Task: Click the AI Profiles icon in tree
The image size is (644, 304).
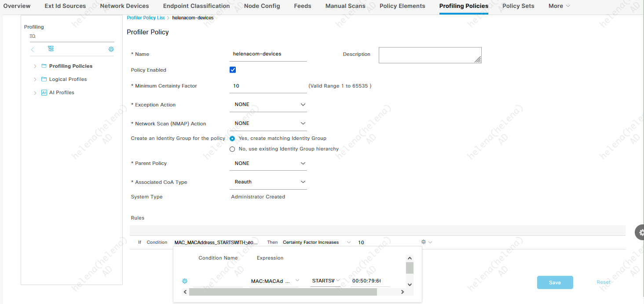Action: [x=44, y=92]
